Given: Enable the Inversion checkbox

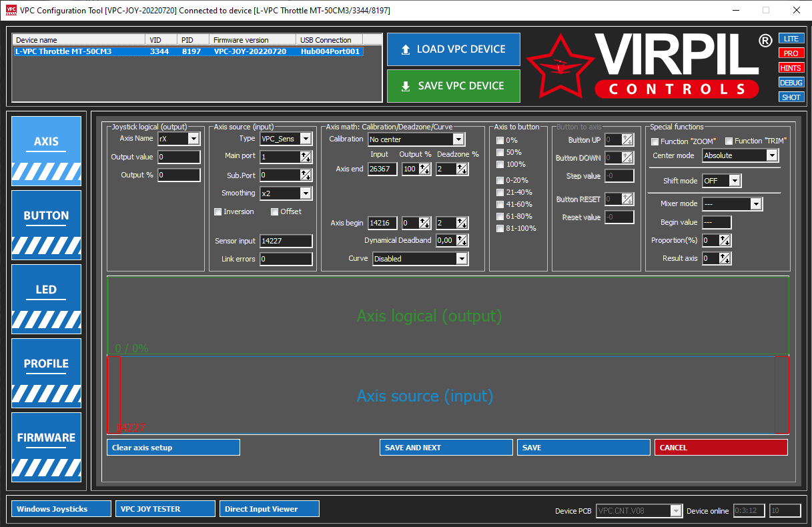Looking at the screenshot, I should 218,212.
